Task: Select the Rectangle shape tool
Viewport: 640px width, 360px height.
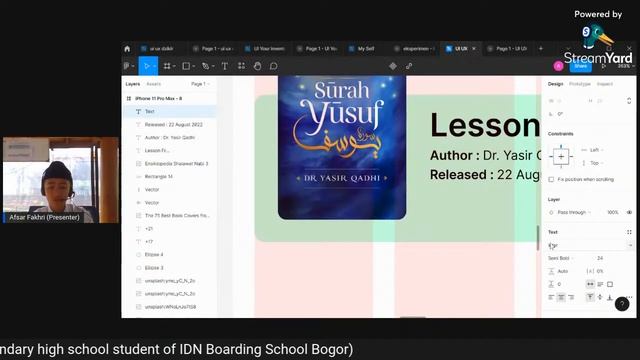Action: 186,66
